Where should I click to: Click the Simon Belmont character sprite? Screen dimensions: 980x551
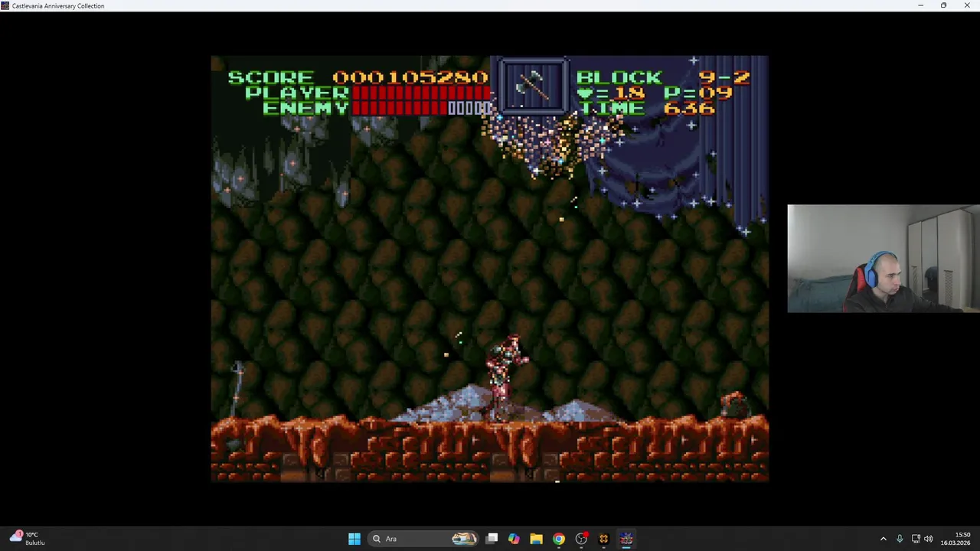pyautogui.click(x=505, y=377)
